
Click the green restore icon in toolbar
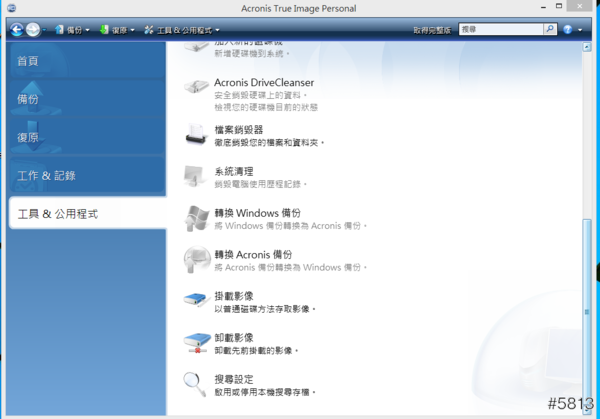(104, 29)
